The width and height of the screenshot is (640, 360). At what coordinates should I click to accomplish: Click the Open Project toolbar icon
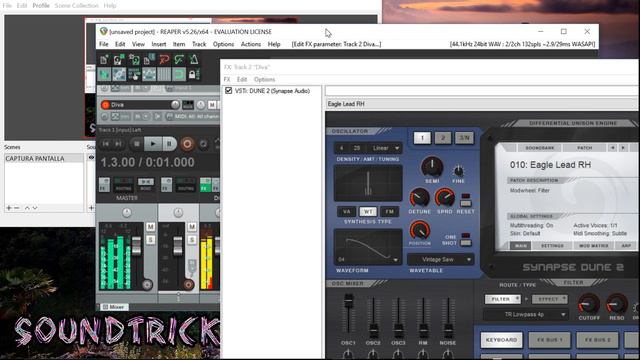tap(119, 60)
